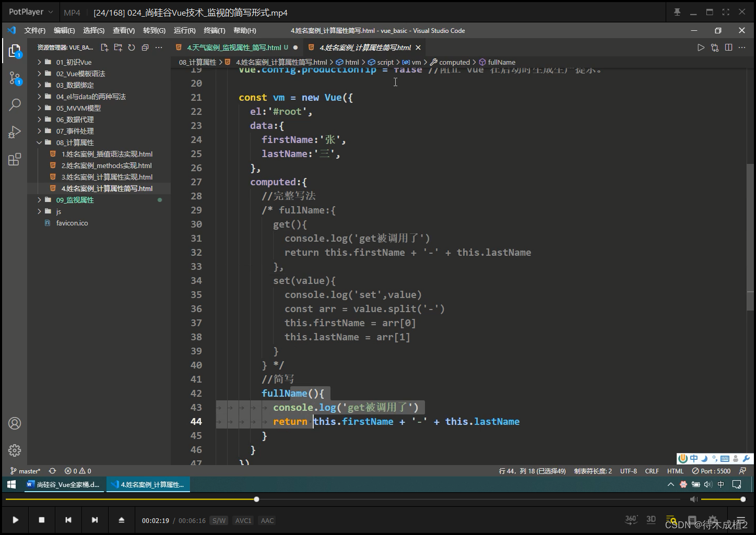Open the 终端(T) menu

click(215, 31)
